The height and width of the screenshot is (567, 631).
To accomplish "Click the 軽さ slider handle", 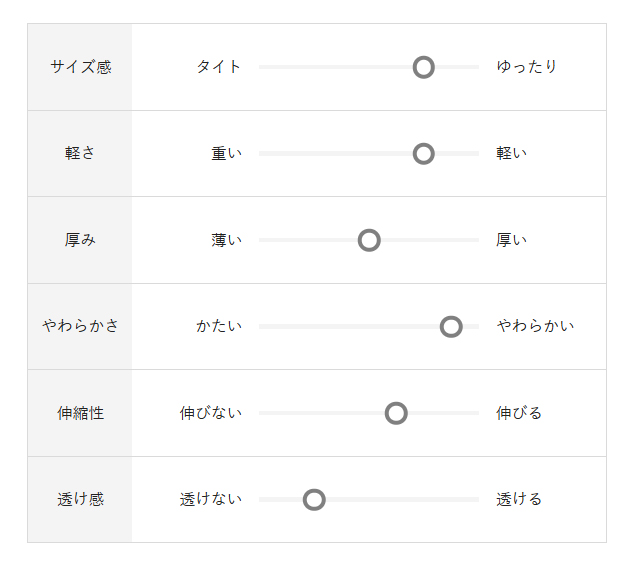I will [424, 154].
